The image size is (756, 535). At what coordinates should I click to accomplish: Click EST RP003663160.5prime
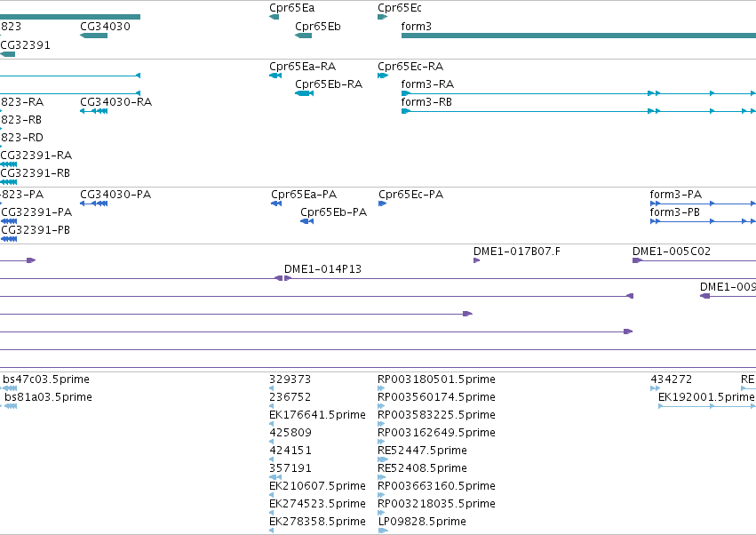point(436,486)
